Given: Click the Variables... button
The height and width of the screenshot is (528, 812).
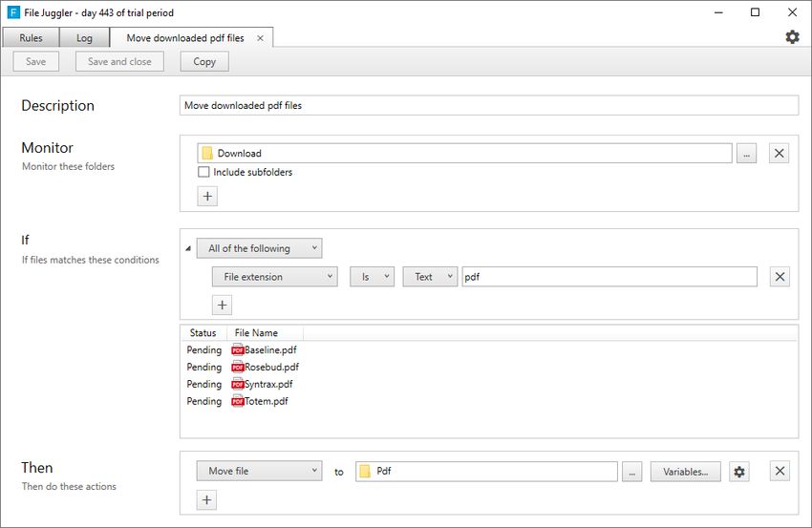Looking at the screenshot, I should tap(685, 472).
